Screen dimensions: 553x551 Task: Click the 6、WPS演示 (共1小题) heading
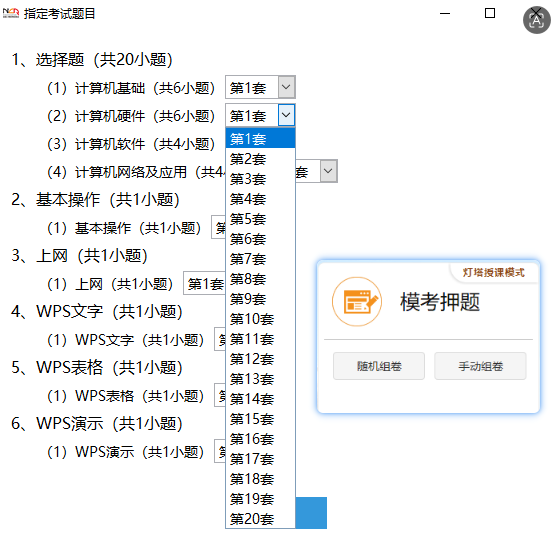(97, 423)
